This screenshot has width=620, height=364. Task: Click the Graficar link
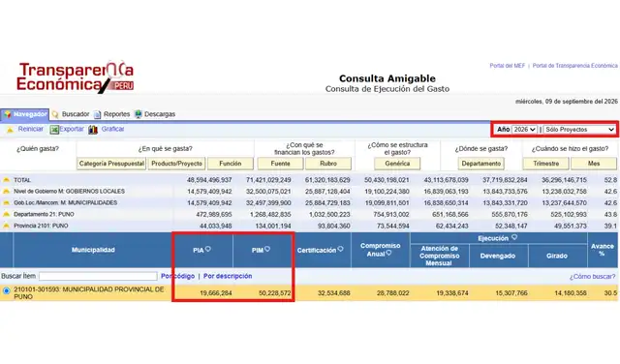(112, 129)
